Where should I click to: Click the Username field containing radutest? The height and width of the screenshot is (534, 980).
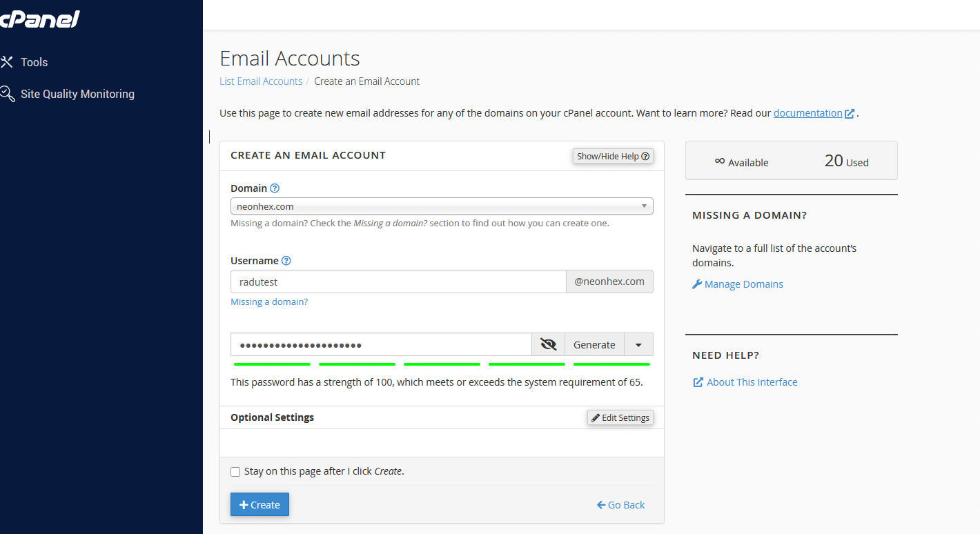(x=398, y=281)
